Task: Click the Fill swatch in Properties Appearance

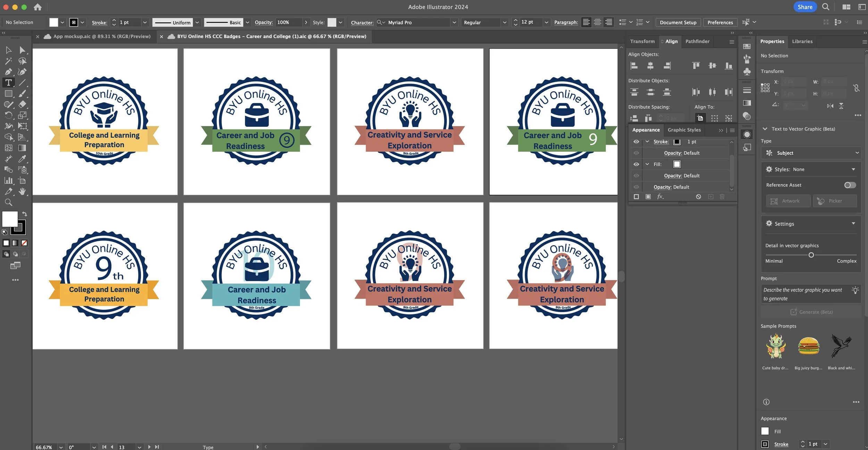Action: (x=765, y=431)
